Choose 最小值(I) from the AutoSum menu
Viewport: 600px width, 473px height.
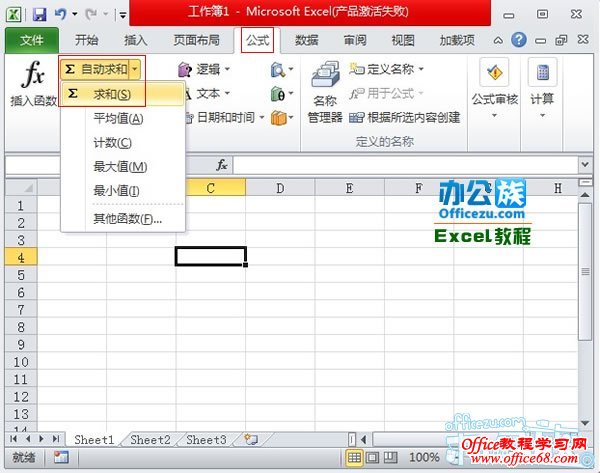123,191
